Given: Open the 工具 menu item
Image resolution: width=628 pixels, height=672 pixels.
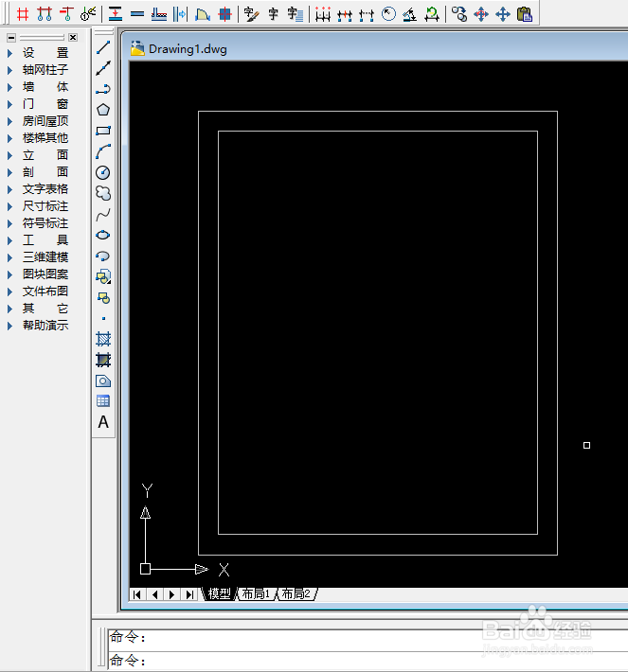Looking at the screenshot, I should [45, 240].
